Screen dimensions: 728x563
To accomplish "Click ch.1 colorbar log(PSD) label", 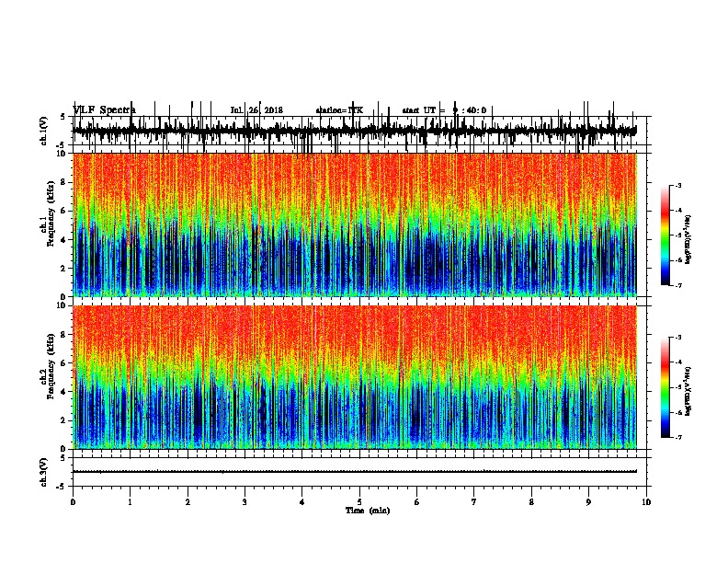I will pyautogui.click(x=688, y=239).
